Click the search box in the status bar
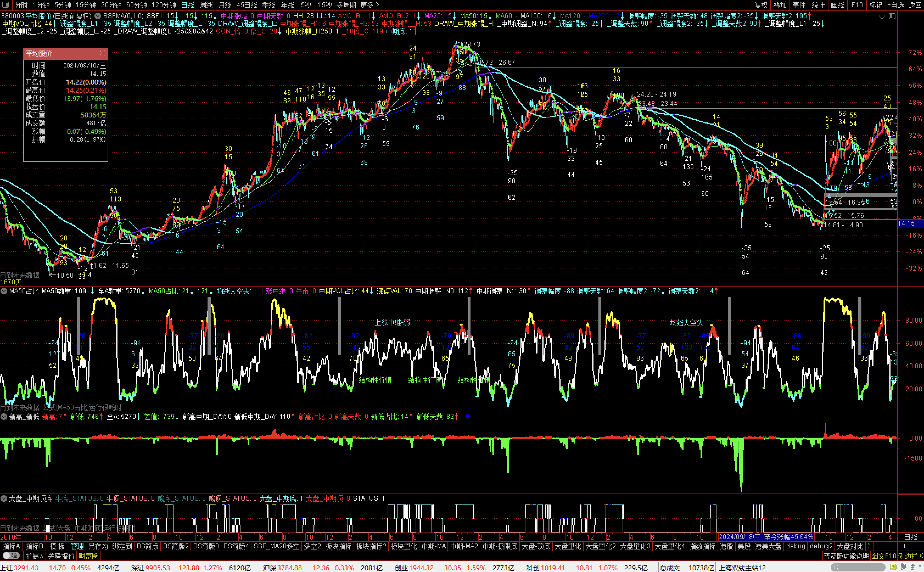924x572 pixels. (x=858, y=567)
